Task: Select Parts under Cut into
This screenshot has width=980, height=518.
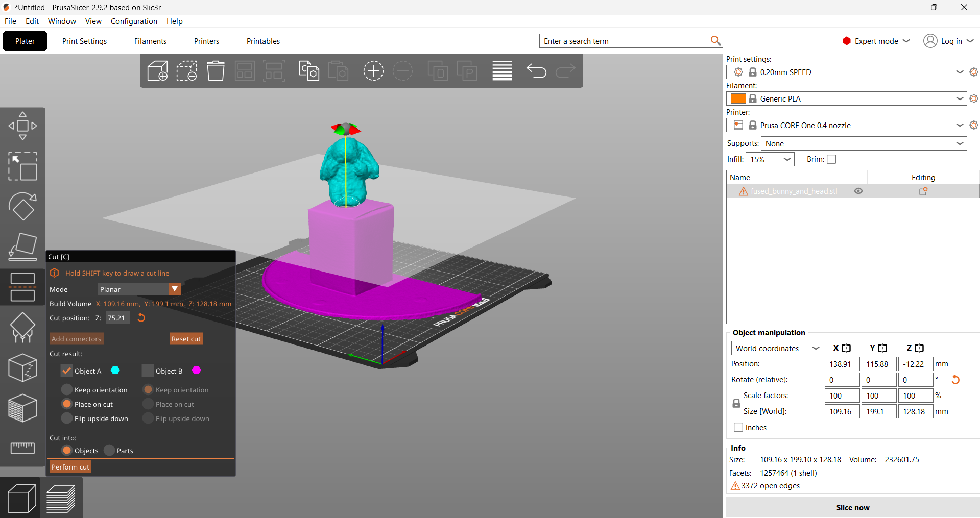Action: (110, 451)
